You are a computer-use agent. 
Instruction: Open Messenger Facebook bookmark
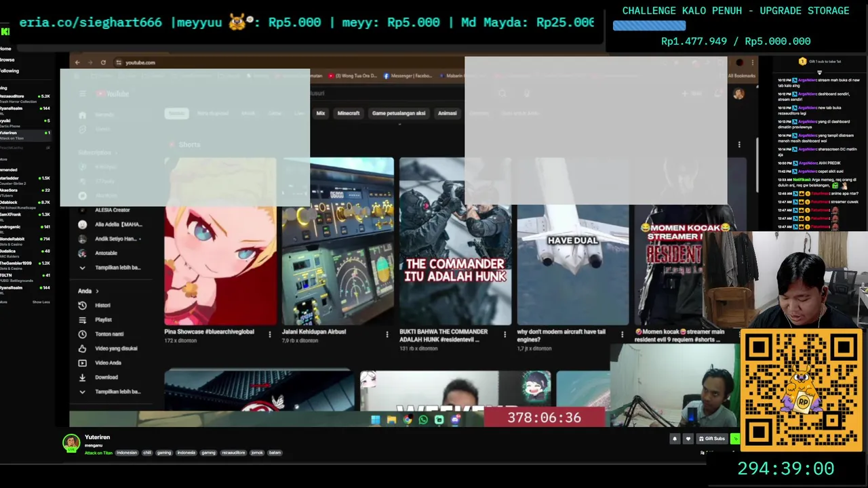click(408, 76)
